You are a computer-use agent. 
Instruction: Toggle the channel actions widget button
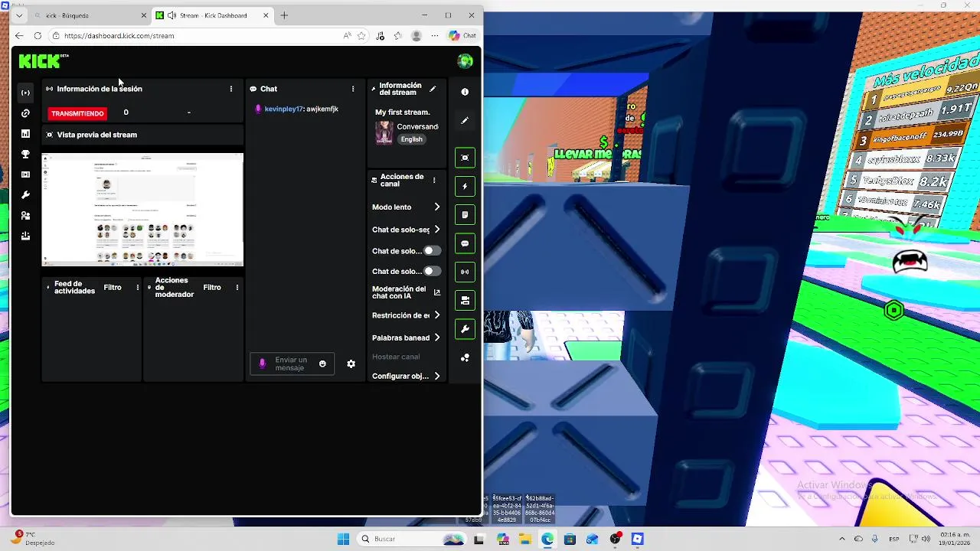coord(465,301)
